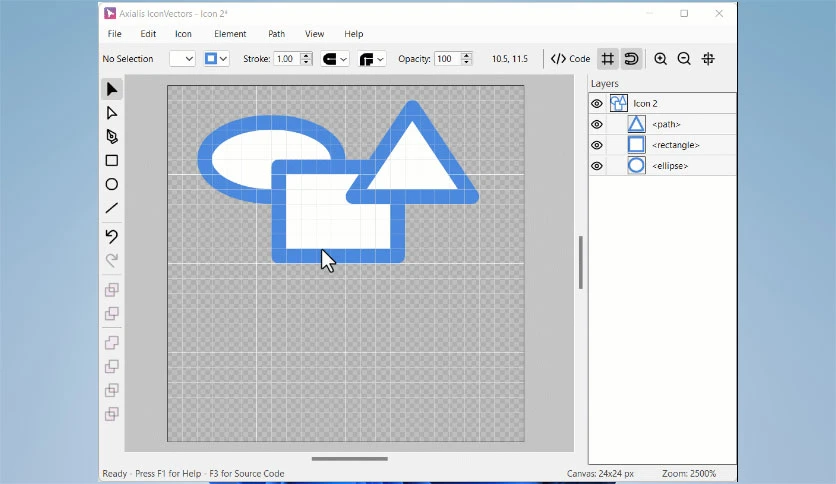The width and height of the screenshot is (836, 484).
Task: Select the <ellipse> layer row
Action: (x=663, y=166)
